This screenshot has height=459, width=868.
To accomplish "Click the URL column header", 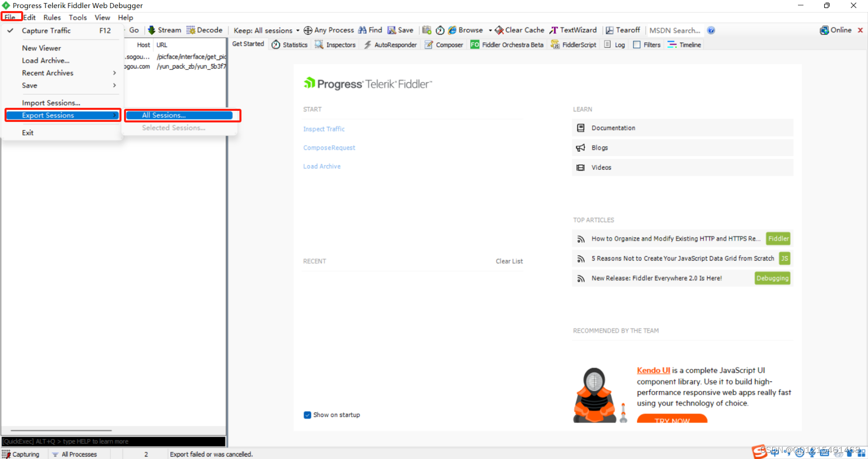I will click(190, 45).
